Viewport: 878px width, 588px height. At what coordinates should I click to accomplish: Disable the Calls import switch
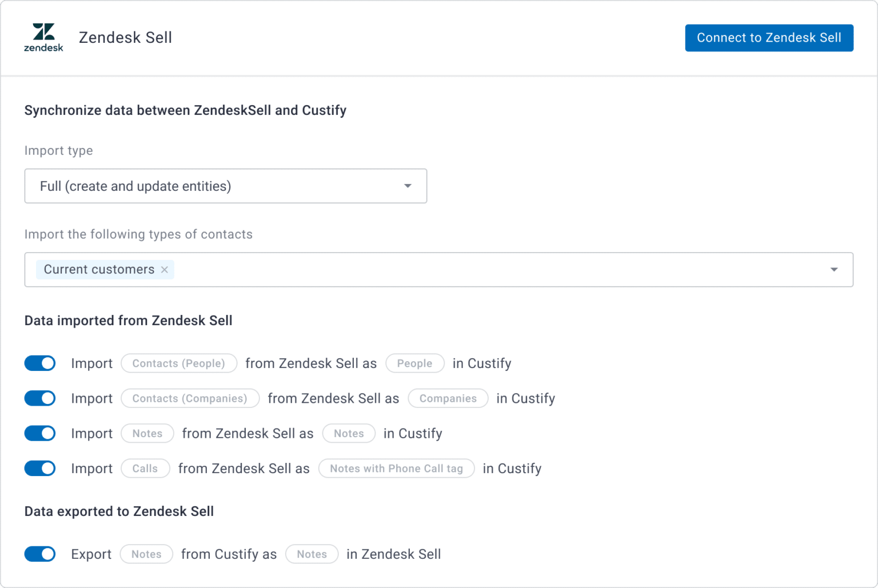39,468
